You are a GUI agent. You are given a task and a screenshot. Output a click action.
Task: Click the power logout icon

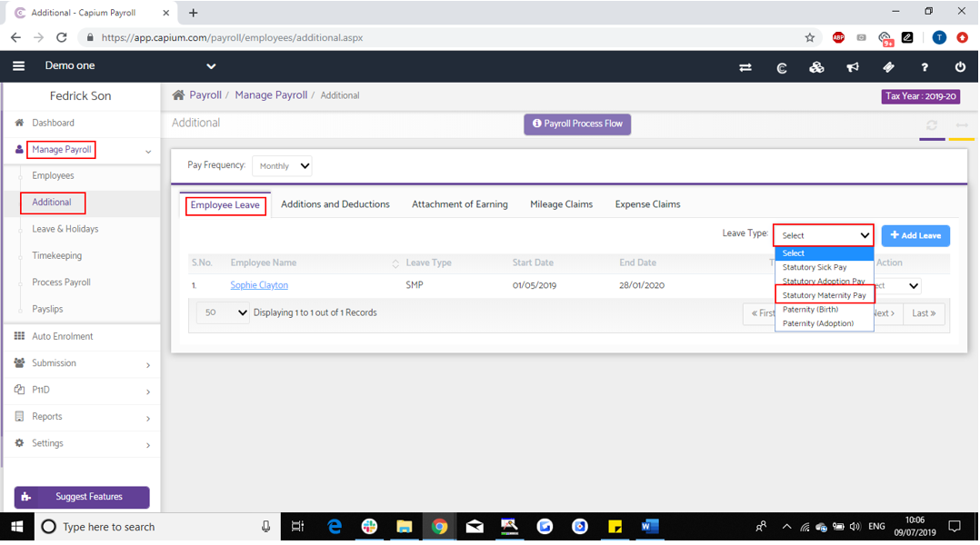point(960,67)
